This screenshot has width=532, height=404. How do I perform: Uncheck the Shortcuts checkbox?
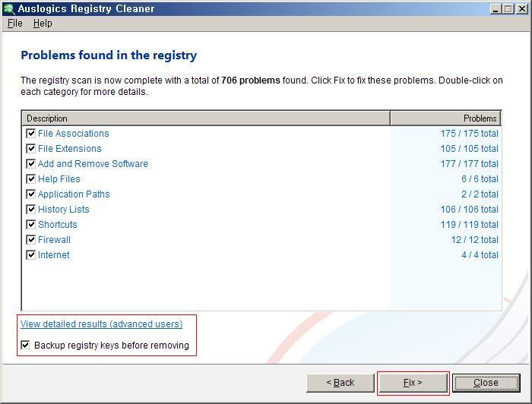pyautogui.click(x=31, y=224)
